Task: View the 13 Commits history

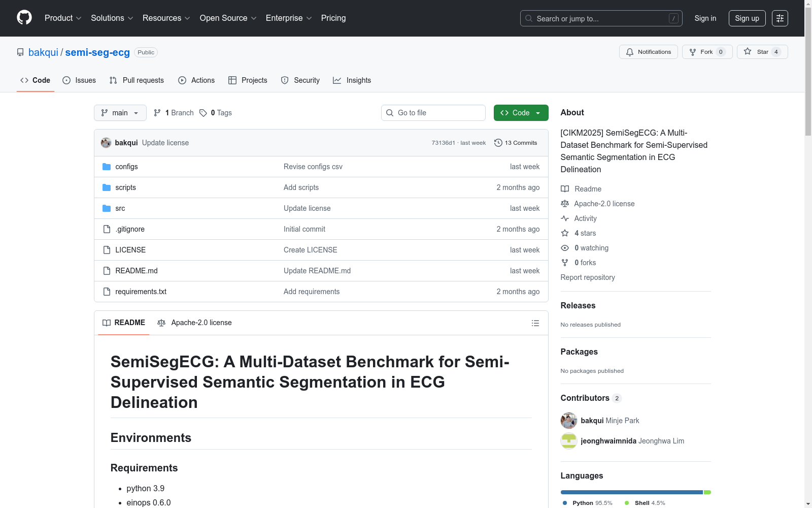Action: 516,143
